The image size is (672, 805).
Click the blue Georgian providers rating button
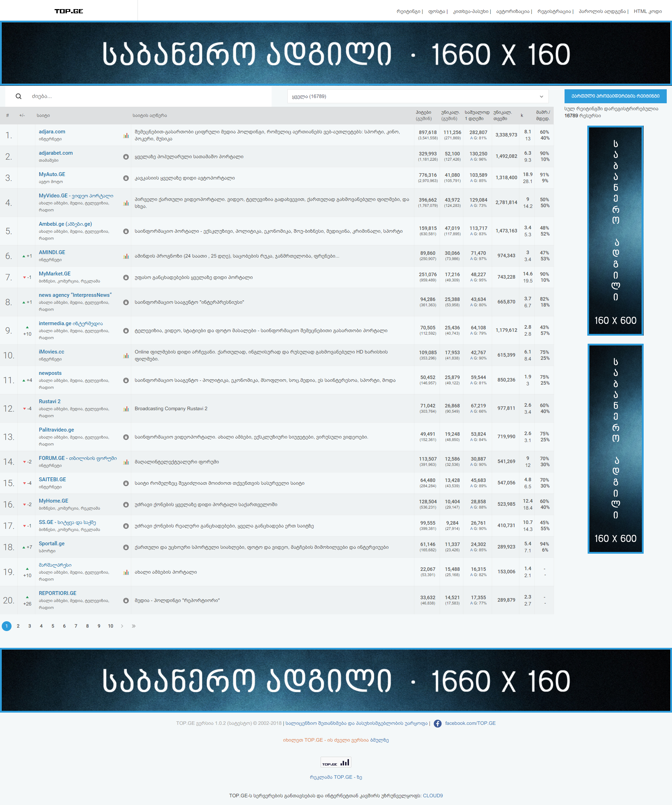[615, 96]
